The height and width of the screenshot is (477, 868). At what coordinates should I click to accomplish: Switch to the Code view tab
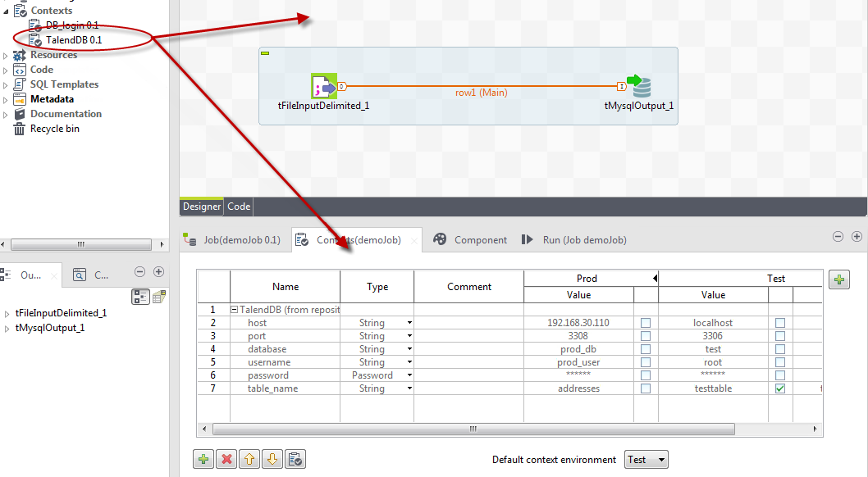click(239, 207)
